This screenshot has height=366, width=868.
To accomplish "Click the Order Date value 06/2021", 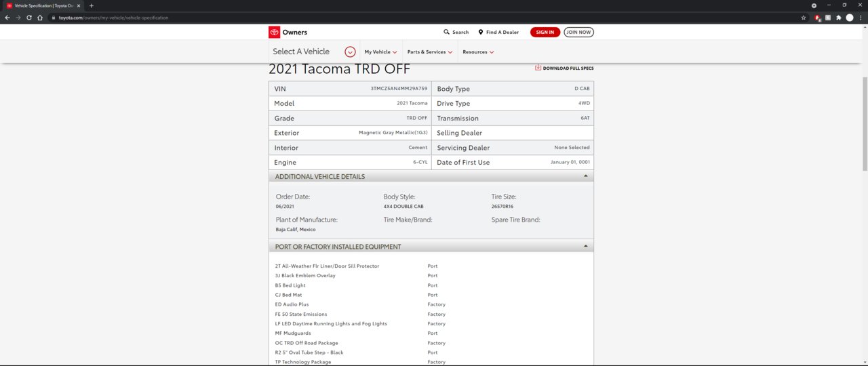I will 285,206.
